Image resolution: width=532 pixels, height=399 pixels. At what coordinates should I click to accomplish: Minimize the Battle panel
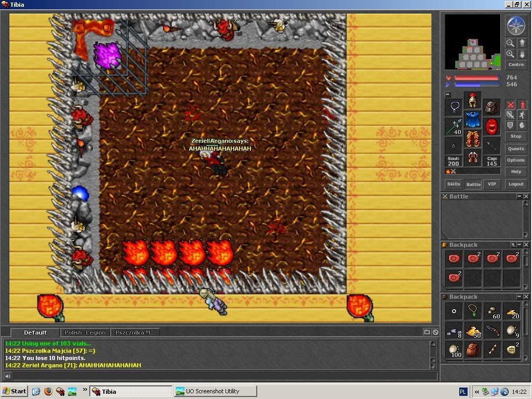(x=519, y=196)
